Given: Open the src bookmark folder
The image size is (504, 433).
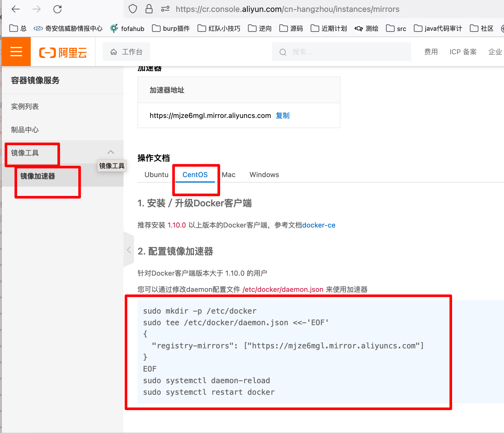Looking at the screenshot, I should click(396, 28).
